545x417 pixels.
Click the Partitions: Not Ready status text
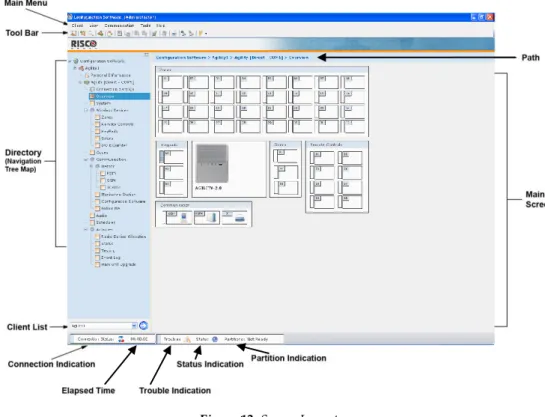tap(246, 339)
